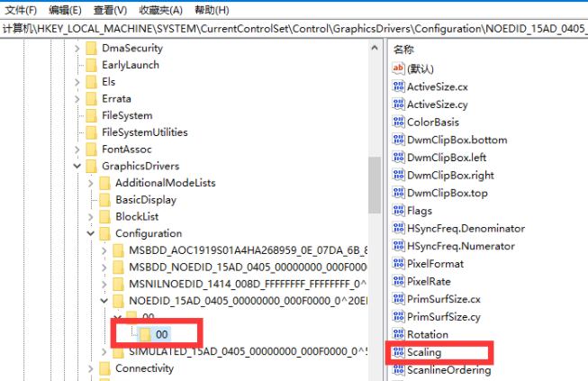Click the folder icon for GraphicsDrivers

91,166
